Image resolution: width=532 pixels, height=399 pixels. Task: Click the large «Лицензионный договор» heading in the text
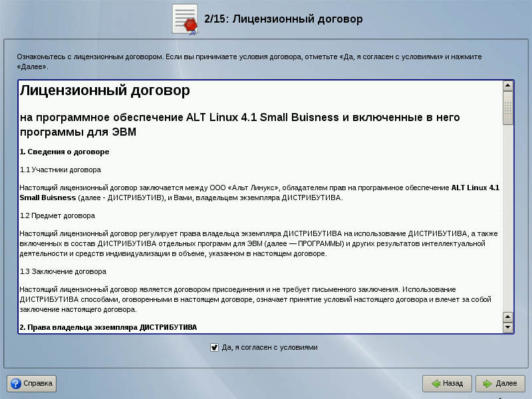pos(105,90)
